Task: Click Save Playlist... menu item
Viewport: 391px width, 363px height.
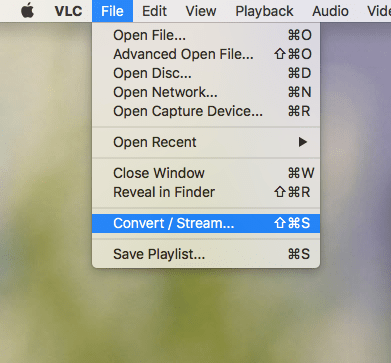Action: click(x=206, y=254)
